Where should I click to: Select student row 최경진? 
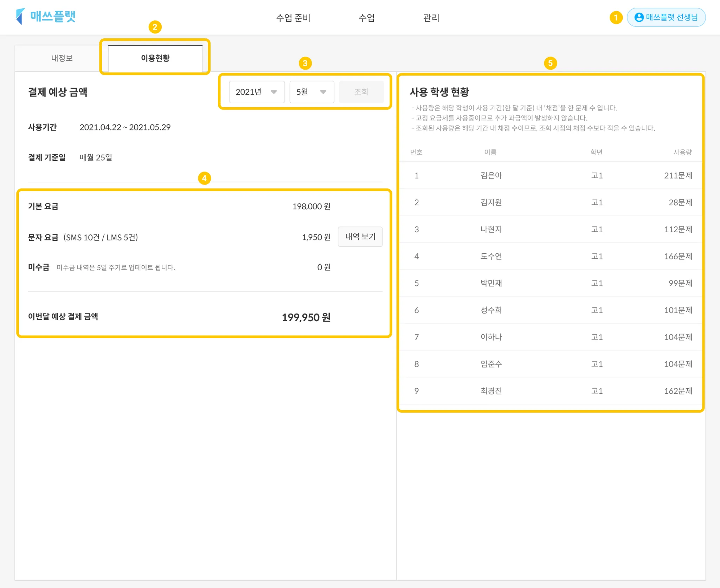click(x=491, y=391)
